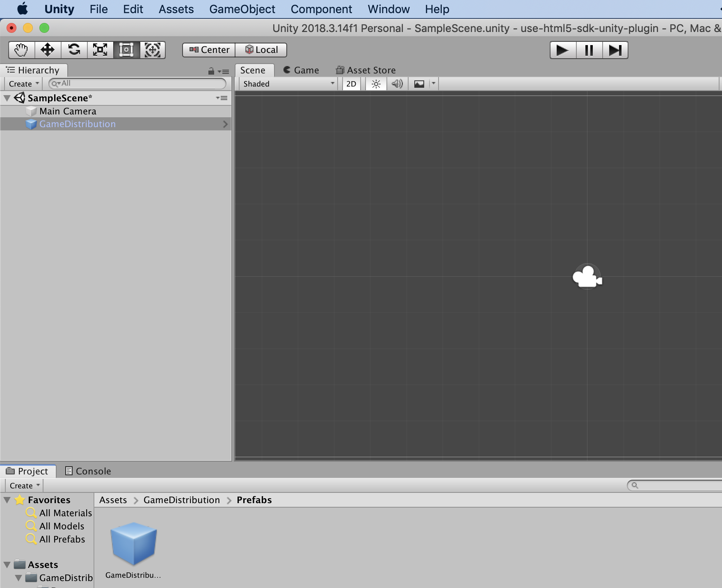Select All Prefabs favorite
Image resolution: width=722 pixels, height=588 pixels.
click(55, 539)
